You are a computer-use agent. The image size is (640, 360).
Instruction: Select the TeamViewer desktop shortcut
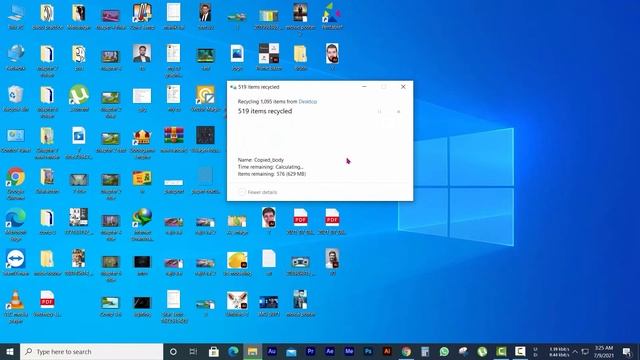[x=16, y=262]
